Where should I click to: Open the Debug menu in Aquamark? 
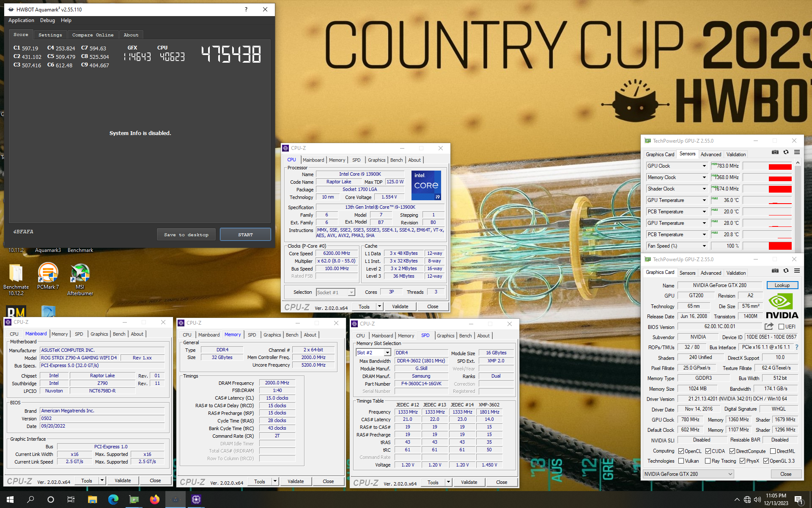(x=47, y=20)
